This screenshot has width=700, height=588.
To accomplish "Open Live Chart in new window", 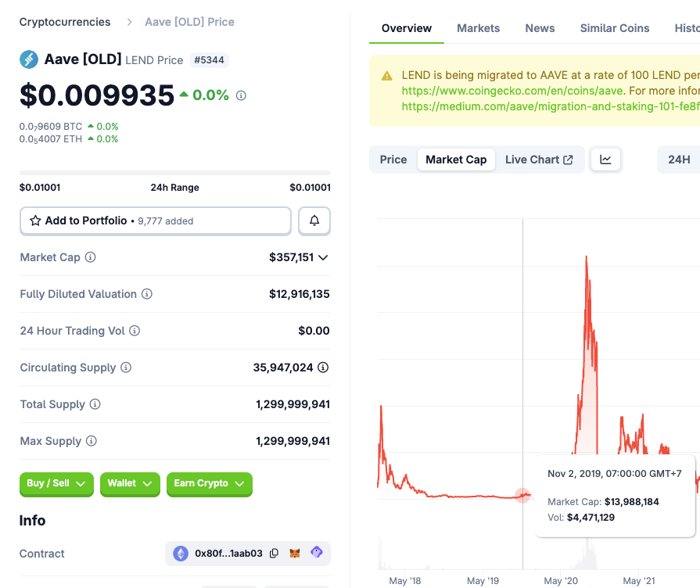I will coord(539,160).
